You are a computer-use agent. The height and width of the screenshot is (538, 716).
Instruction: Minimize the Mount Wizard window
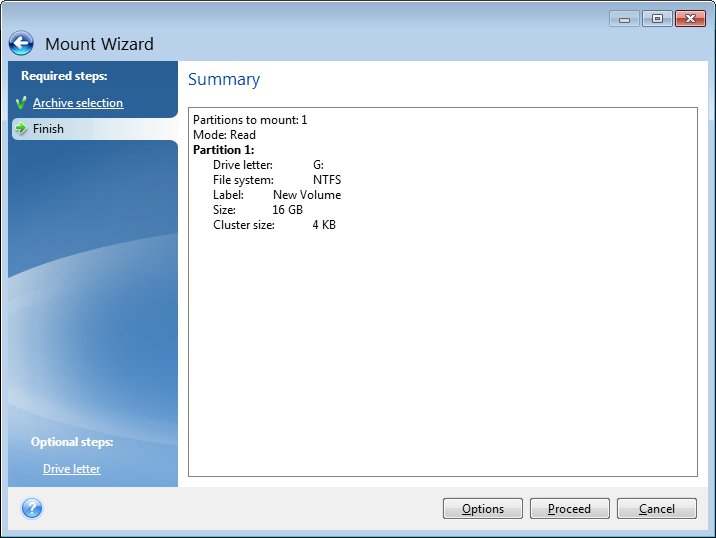(x=624, y=19)
